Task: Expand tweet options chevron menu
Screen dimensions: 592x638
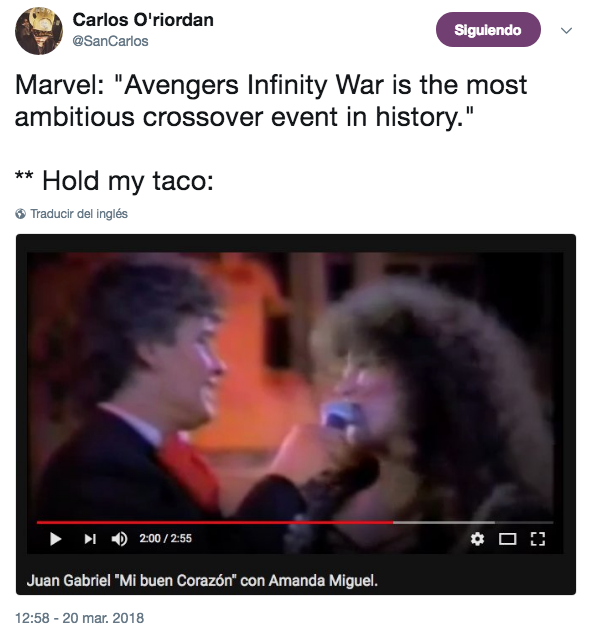Action: click(566, 31)
